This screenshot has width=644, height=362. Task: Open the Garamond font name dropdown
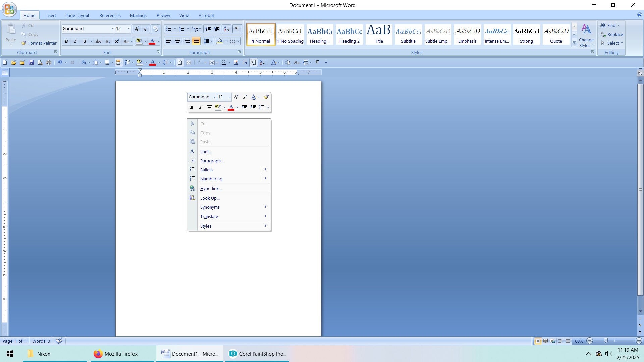[x=112, y=29]
